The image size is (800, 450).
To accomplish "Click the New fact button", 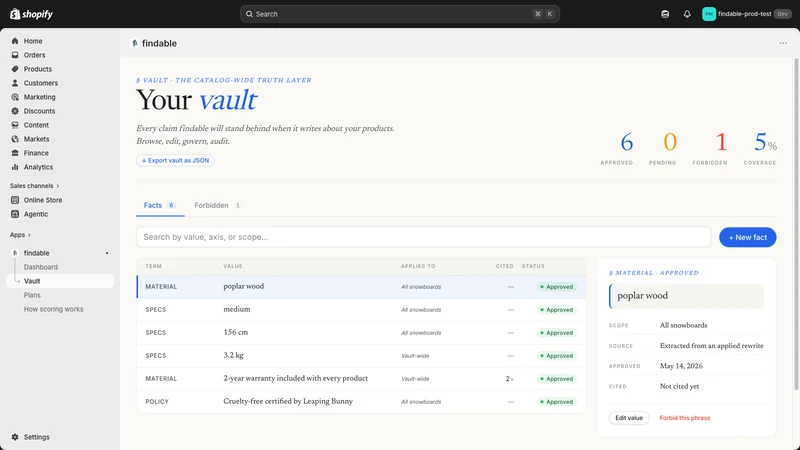I will (x=747, y=237).
